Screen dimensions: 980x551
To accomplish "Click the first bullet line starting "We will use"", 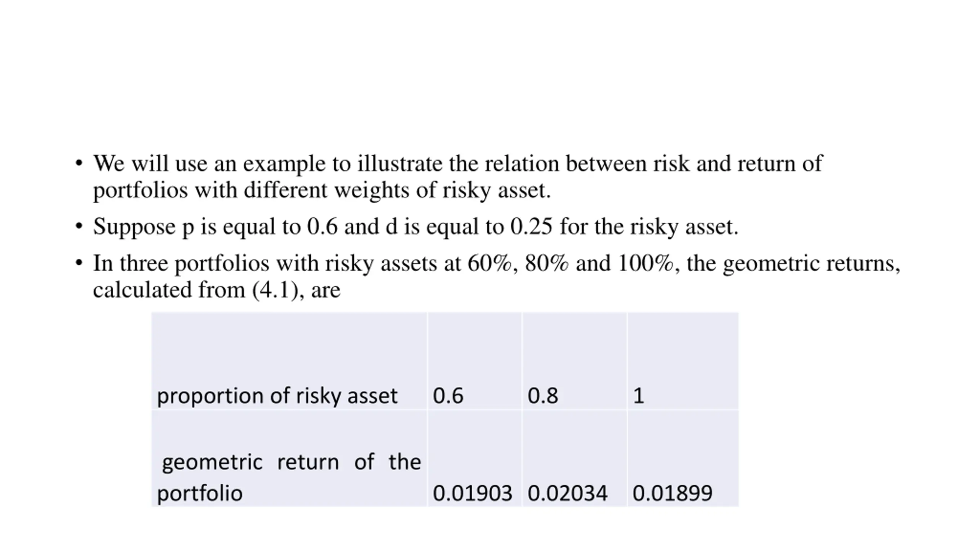I will pyautogui.click(x=457, y=163).
